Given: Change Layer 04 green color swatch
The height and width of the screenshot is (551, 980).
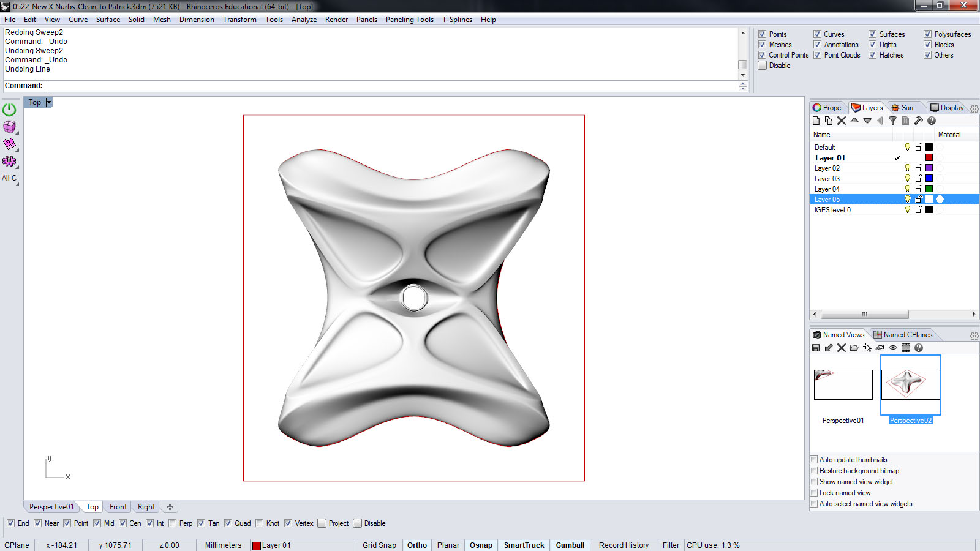Looking at the screenshot, I should click(929, 189).
